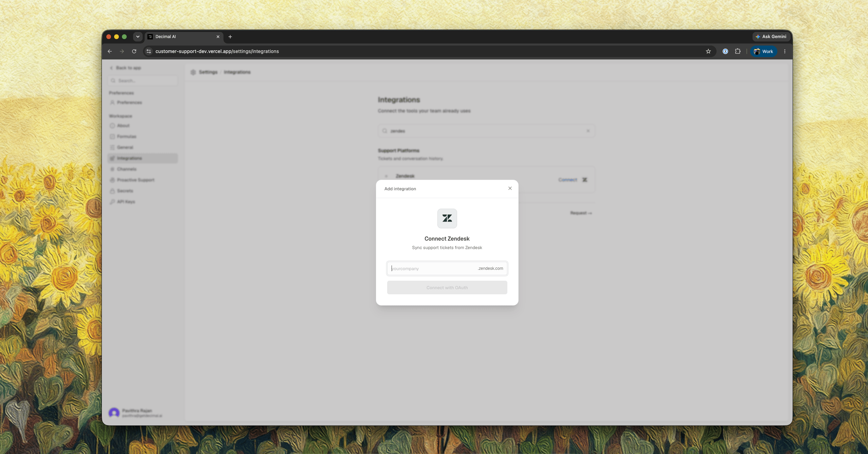Open Proactive Support in sidebar

pyautogui.click(x=143, y=180)
